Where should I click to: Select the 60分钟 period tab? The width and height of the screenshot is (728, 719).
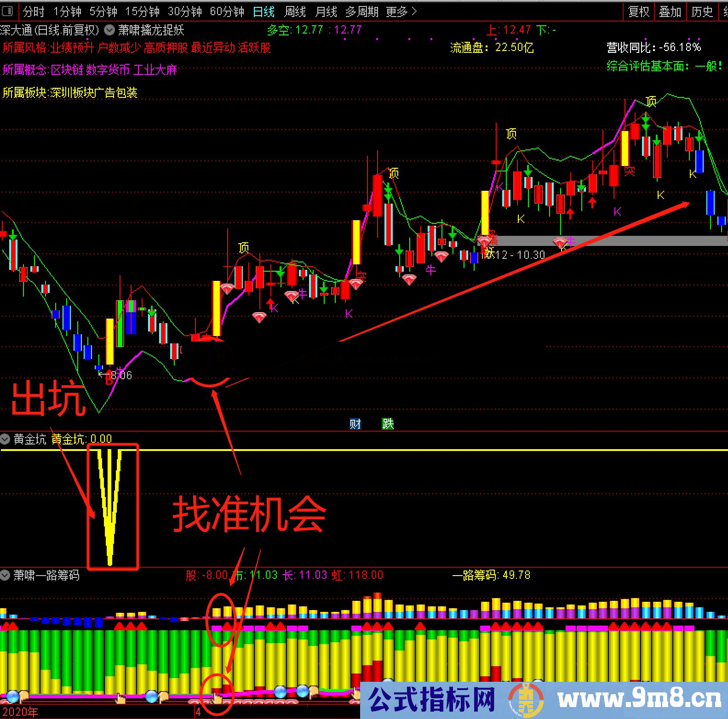[227, 11]
